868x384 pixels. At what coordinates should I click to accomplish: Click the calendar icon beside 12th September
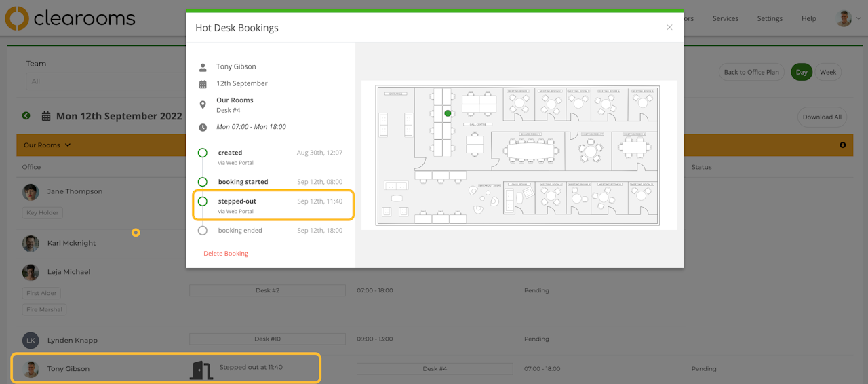(x=203, y=84)
